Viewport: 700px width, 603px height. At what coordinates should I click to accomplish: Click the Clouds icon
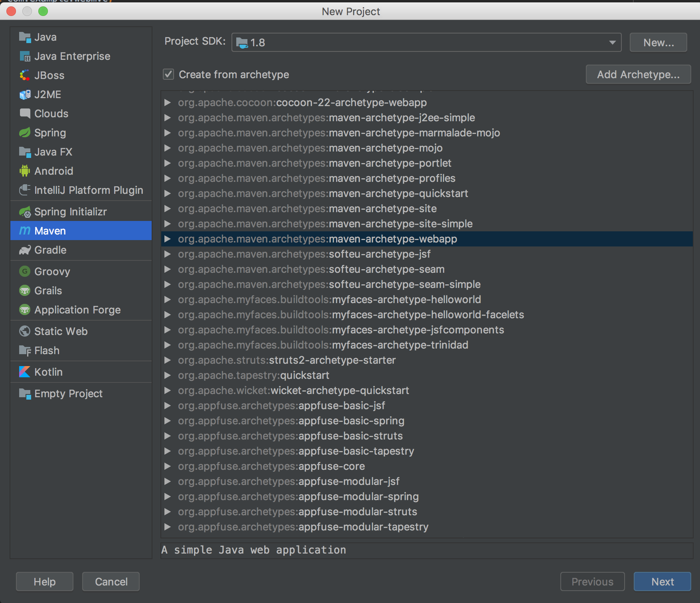coord(25,114)
